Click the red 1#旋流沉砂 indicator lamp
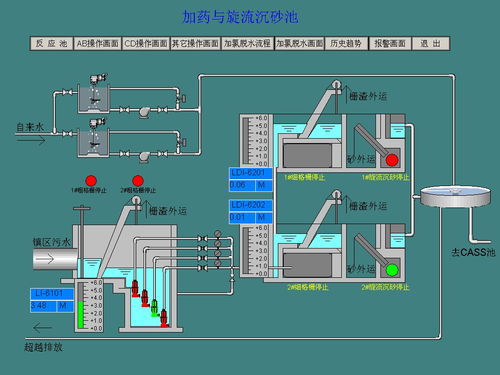The image size is (500, 375). tap(392, 160)
